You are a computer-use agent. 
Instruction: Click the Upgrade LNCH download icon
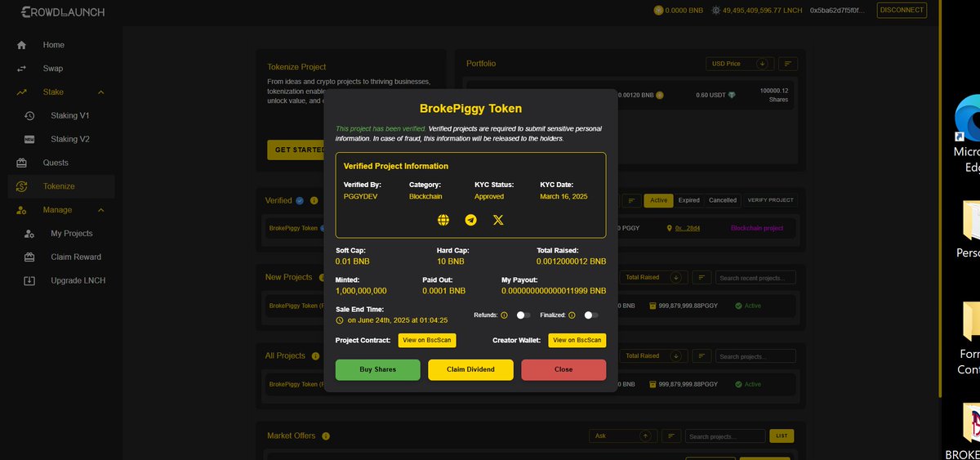click(29, 280)
